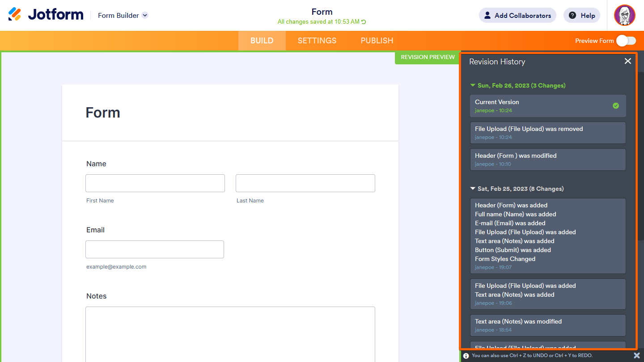Dismiss the undo/redo tip bar
This screenshot has width=644, height=362.
(637, 355)
